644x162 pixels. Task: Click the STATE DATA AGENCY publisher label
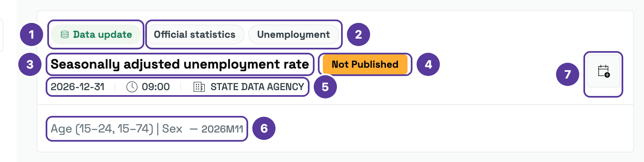[x=257, y=87]
